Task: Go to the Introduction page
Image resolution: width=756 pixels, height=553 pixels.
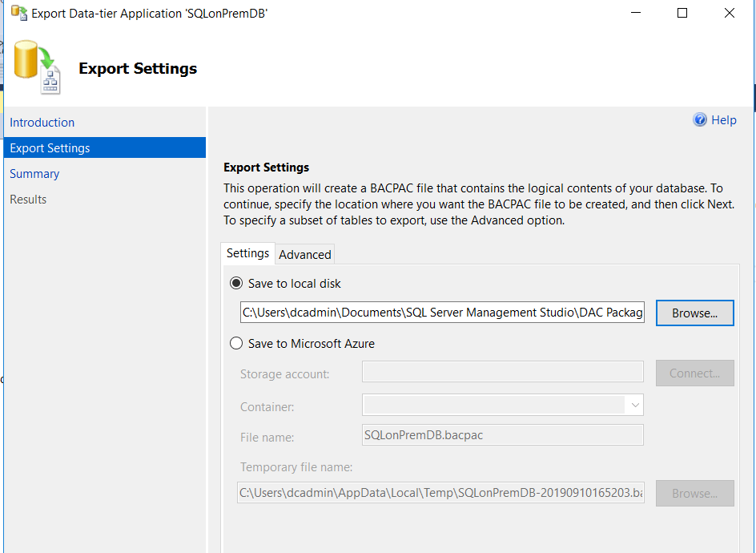Action: pyautogui.click(x=42, y=123)
